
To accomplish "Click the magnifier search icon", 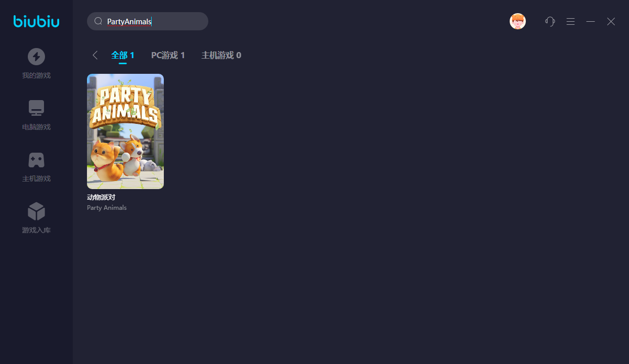I will pos(99,21).
